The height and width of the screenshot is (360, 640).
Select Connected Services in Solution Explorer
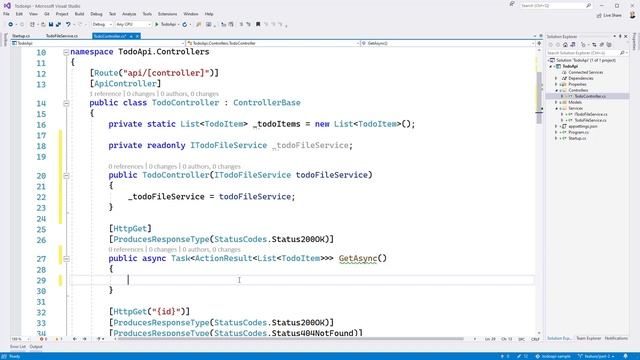click(x=586, y=72)
